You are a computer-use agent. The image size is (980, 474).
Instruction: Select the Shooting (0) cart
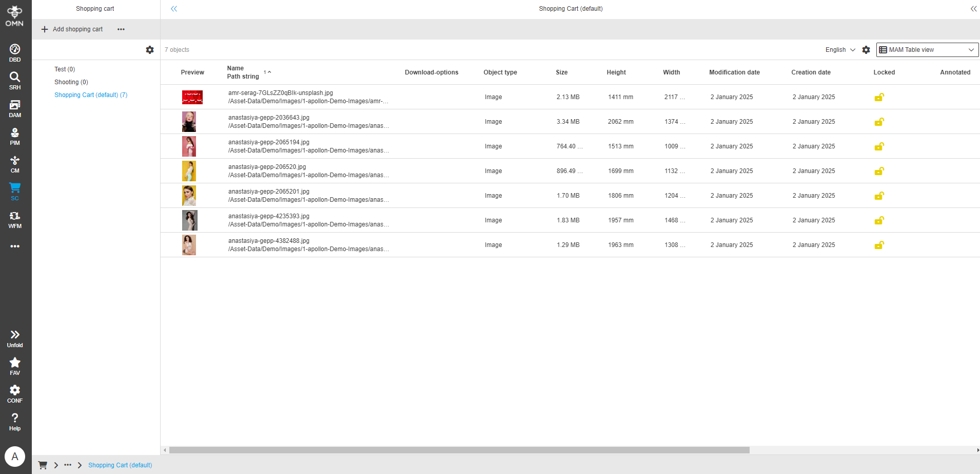point(71,82)
